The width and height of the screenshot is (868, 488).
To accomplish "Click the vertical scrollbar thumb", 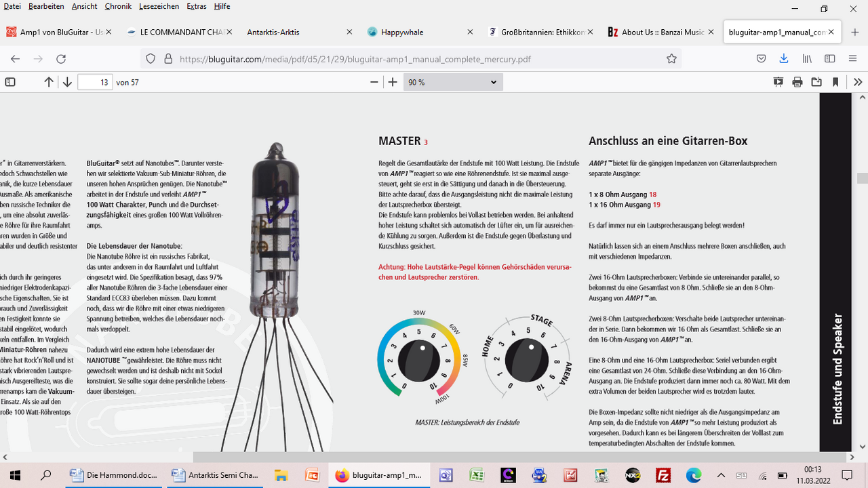I will pos(862,178).
